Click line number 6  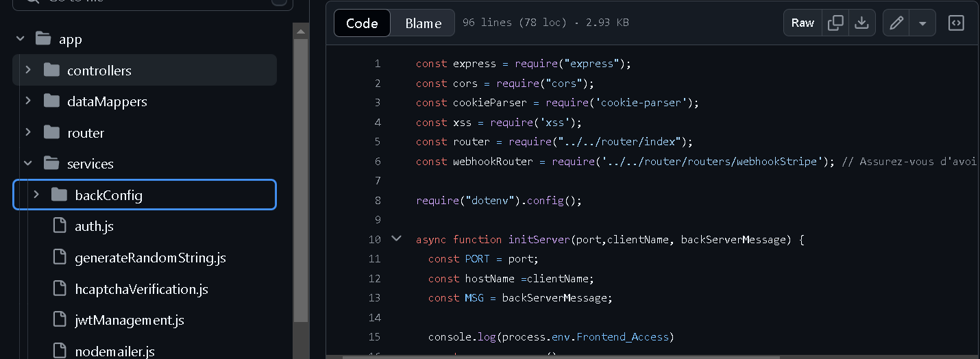coord(377,162)
